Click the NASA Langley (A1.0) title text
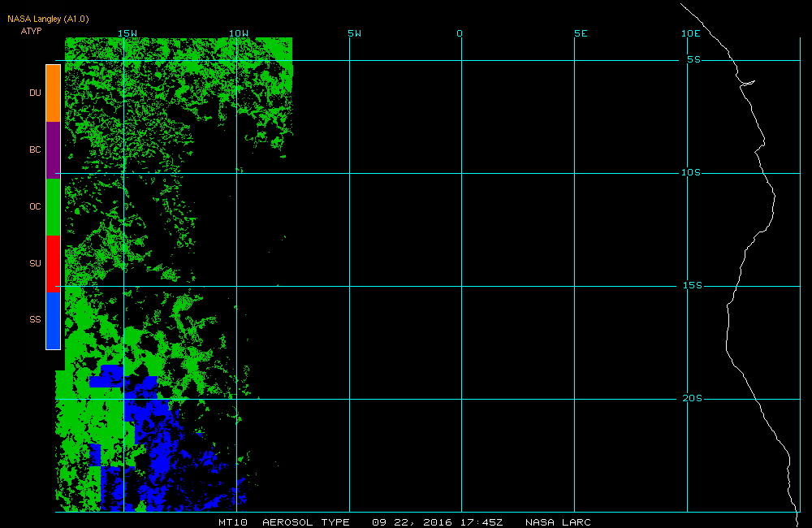 point(48,19)
